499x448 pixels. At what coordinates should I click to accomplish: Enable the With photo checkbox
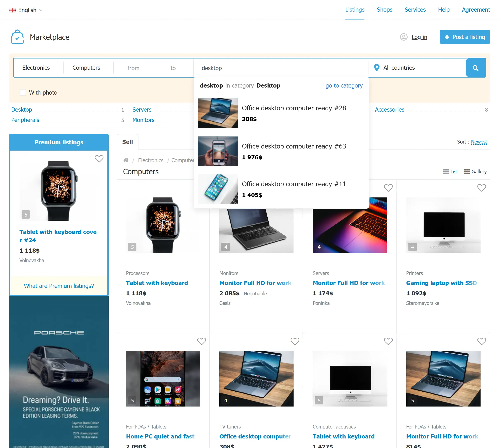pos(23,93)
